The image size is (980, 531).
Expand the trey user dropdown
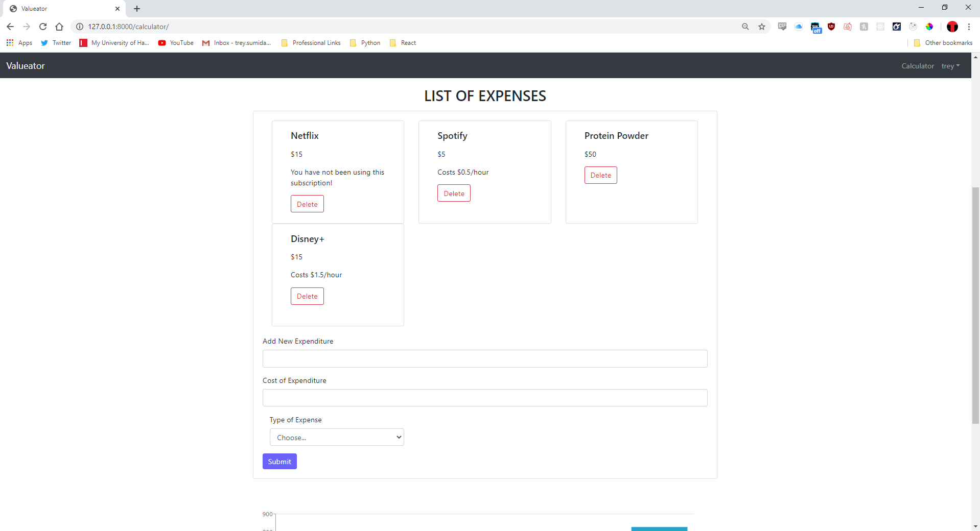[x=950, y=66]
